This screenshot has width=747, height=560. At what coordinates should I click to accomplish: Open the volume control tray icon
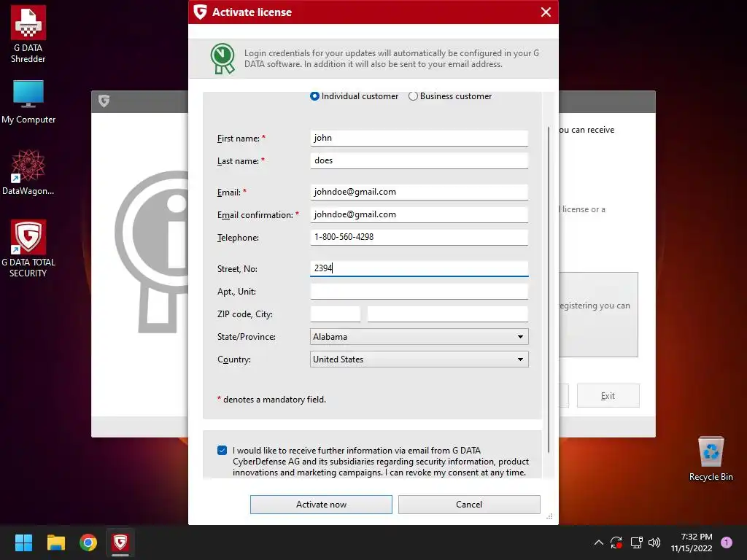pos(654,542)
